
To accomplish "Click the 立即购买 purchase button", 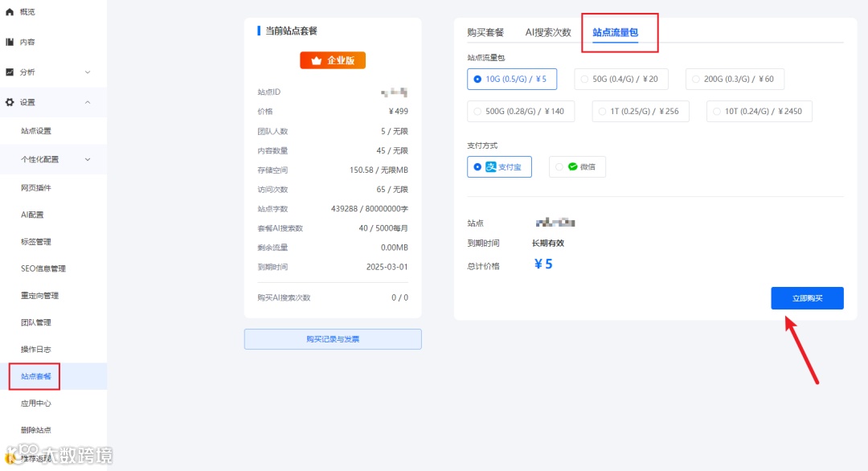I will (x=807, y=297).
